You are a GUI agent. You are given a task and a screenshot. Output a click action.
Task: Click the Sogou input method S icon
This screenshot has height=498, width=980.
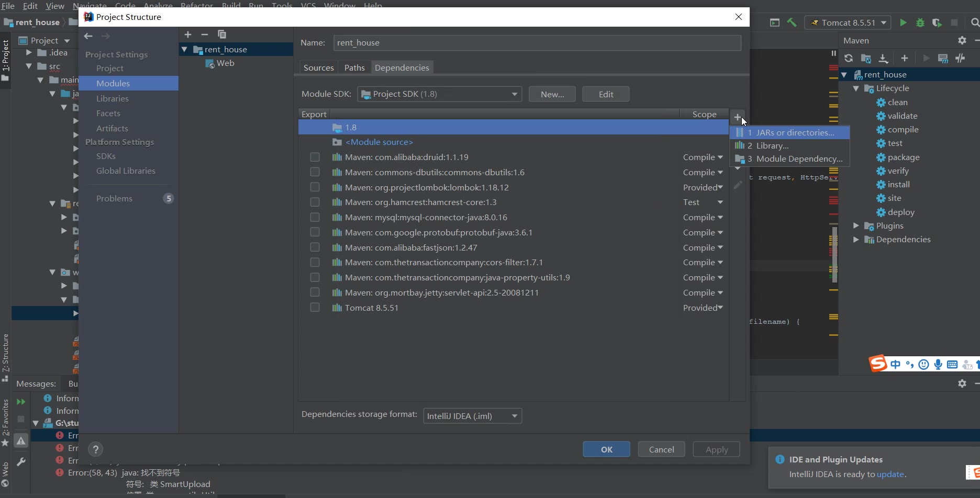[878, 363]
